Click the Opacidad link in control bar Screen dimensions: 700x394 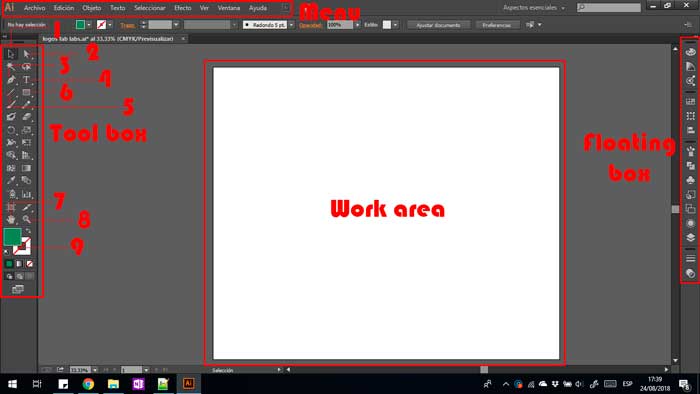[311, 25]
